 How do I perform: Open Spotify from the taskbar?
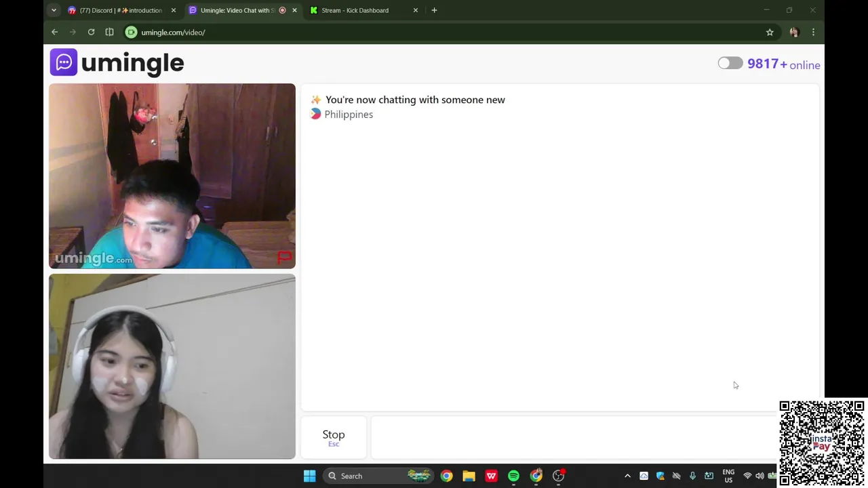(513, 476)
